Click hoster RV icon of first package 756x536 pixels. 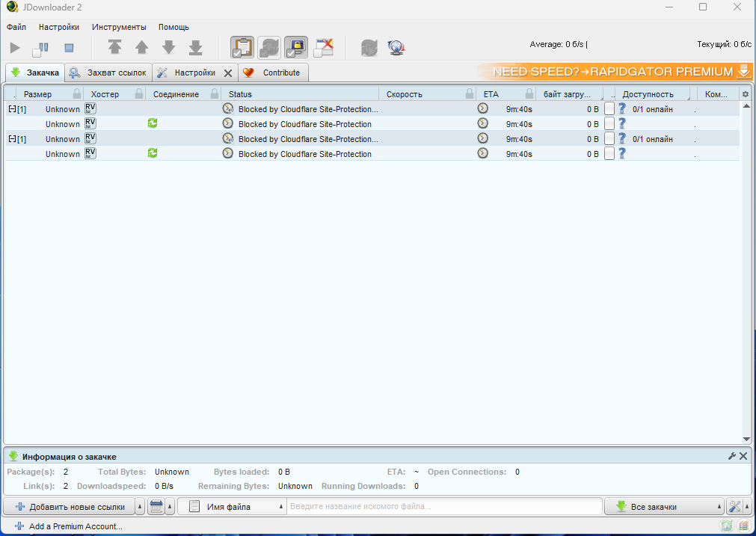coord(90,108)
